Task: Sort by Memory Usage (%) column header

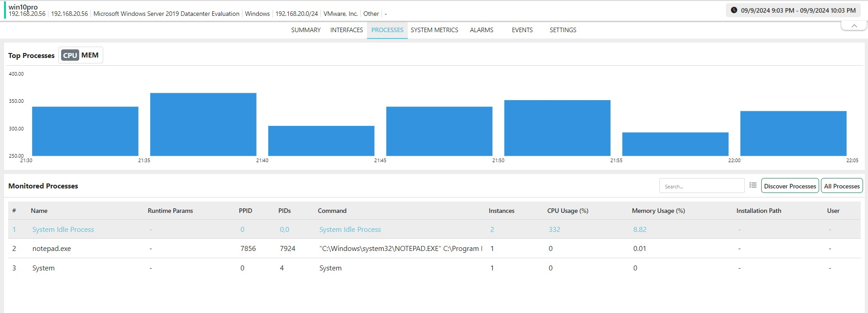Action: [658, 211]
